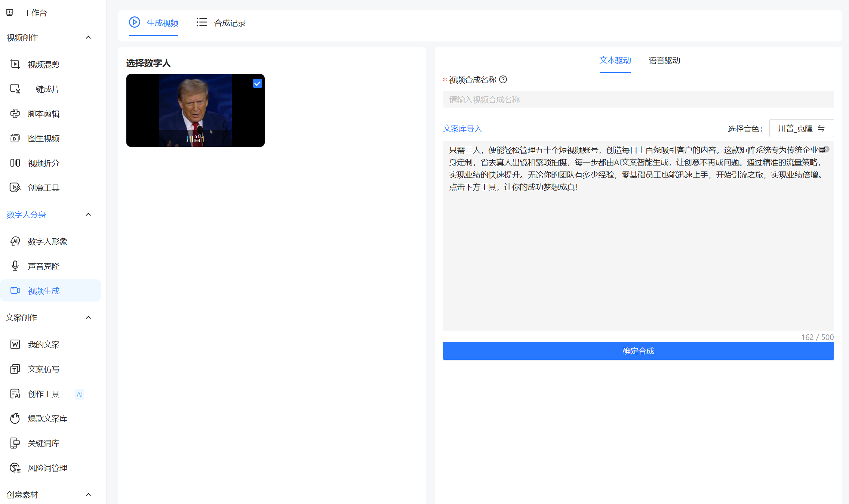Viewport: 849px width, 504px height.
Task: Open the 川普_克隆 voice selector
Action: coord(801,129)
